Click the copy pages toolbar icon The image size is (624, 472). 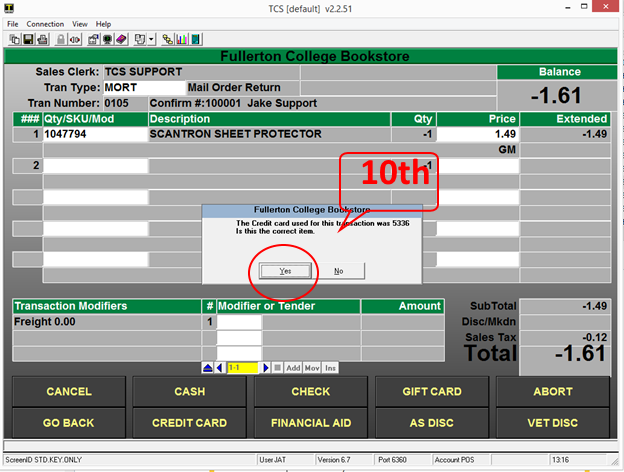15,39
